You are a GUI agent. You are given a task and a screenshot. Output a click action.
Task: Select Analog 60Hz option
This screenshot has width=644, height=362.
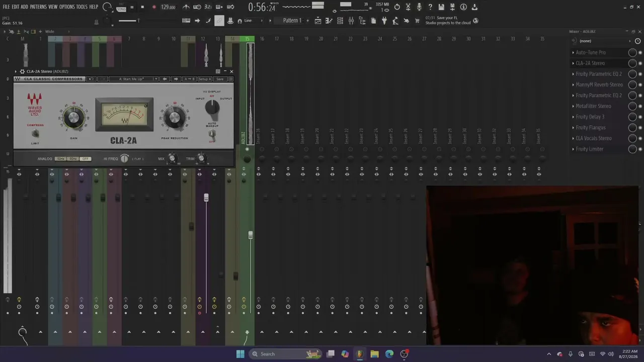tap(73, 159)
